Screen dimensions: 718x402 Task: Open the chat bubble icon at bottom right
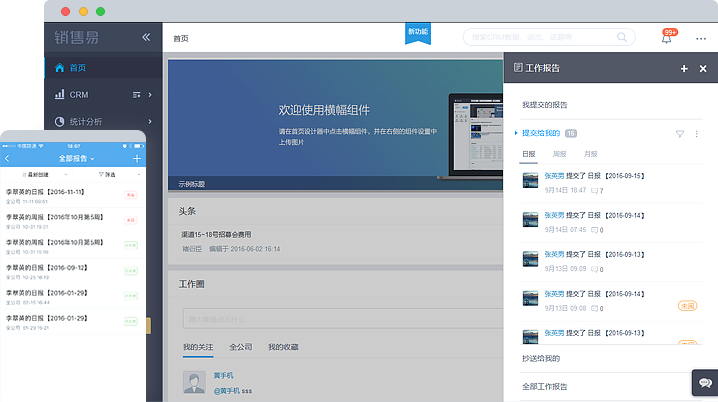(702, 382)
